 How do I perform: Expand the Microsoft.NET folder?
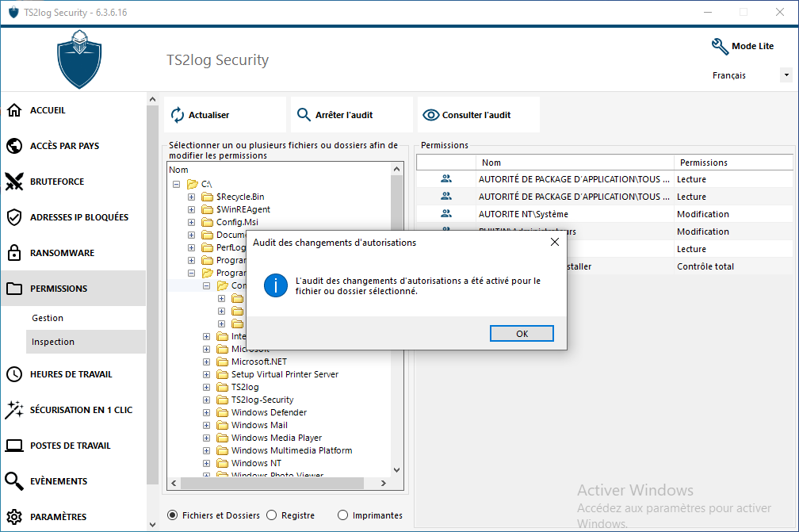[x=207, y=362]
